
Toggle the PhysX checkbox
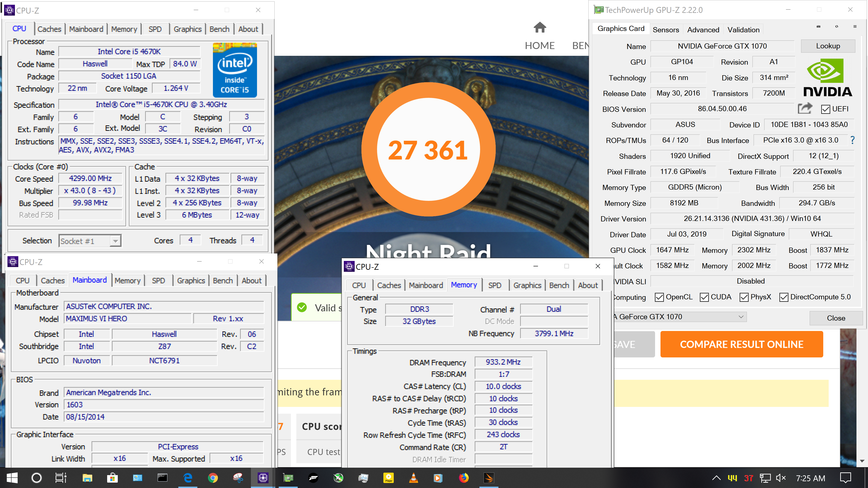pyautogui.click(x=744, y=297)
